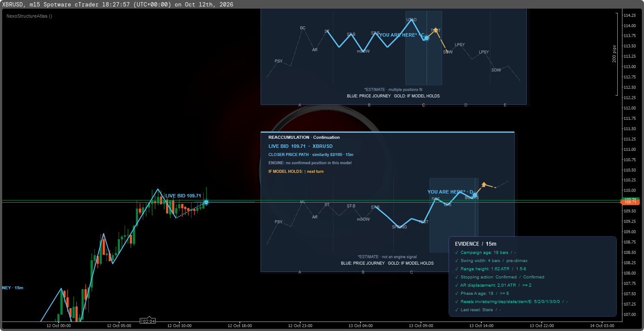Click the "Campaign age: 18 bars" evidence row
644x331 pixels.
(486, 253)
